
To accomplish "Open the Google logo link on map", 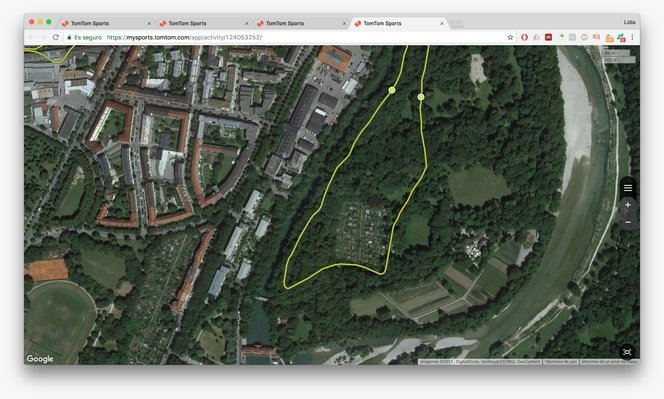I will (40, 359).
